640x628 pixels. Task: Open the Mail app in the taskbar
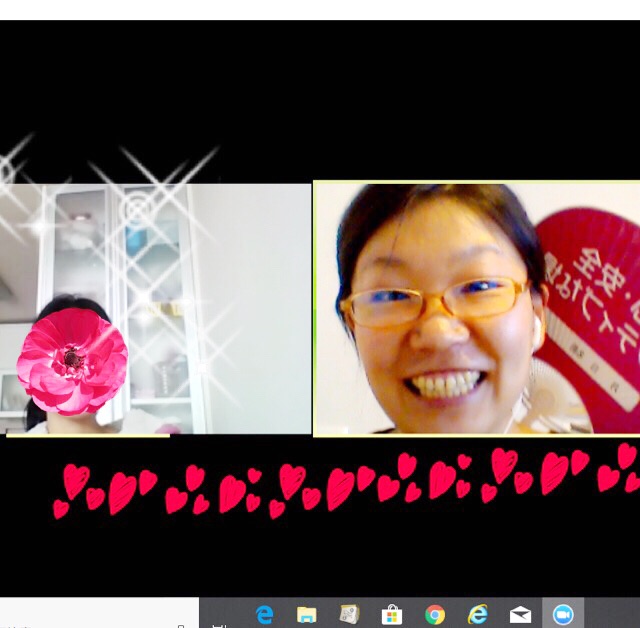520,614
